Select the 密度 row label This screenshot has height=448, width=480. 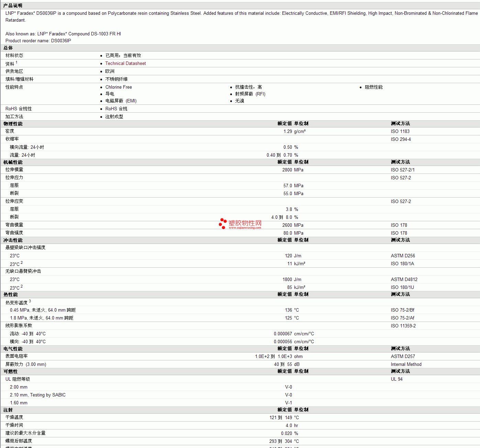click(x=10, y=131)
